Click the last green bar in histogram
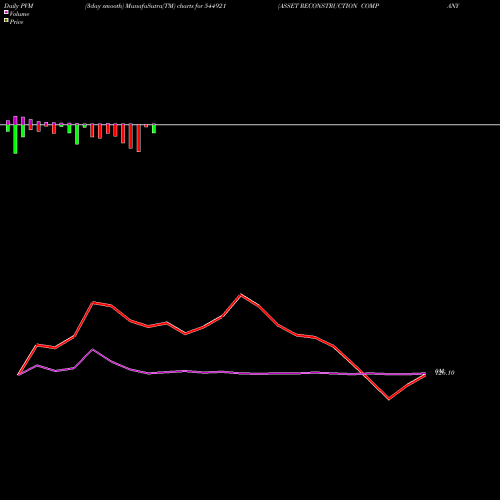This screenshot has width=500, height=500. point(154,129)
